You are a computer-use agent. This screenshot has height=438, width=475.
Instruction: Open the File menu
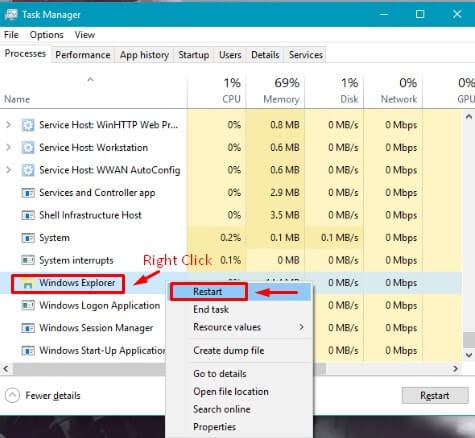coord(11,35)
